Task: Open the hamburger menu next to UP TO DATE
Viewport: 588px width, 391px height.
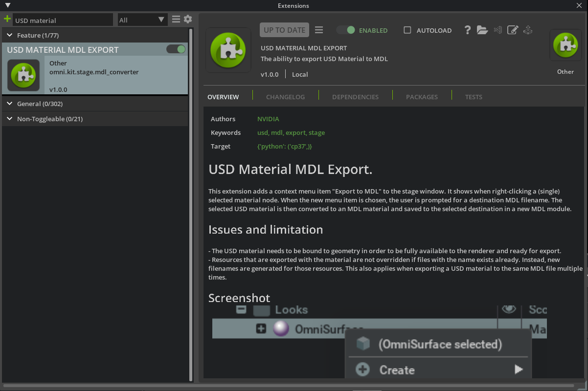Action: pyautogui.click(x=319, y=30)
